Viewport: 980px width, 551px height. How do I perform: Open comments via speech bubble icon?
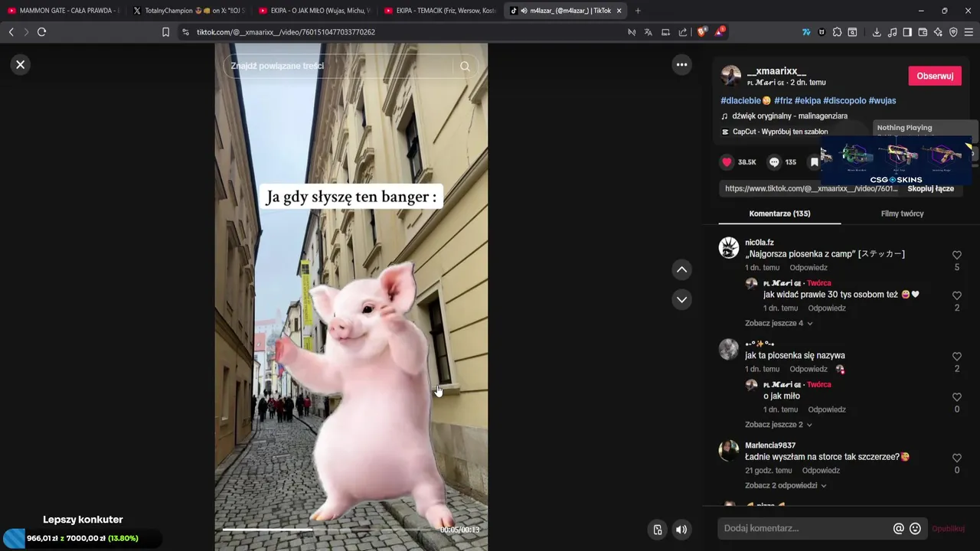(x=774, y=162)
